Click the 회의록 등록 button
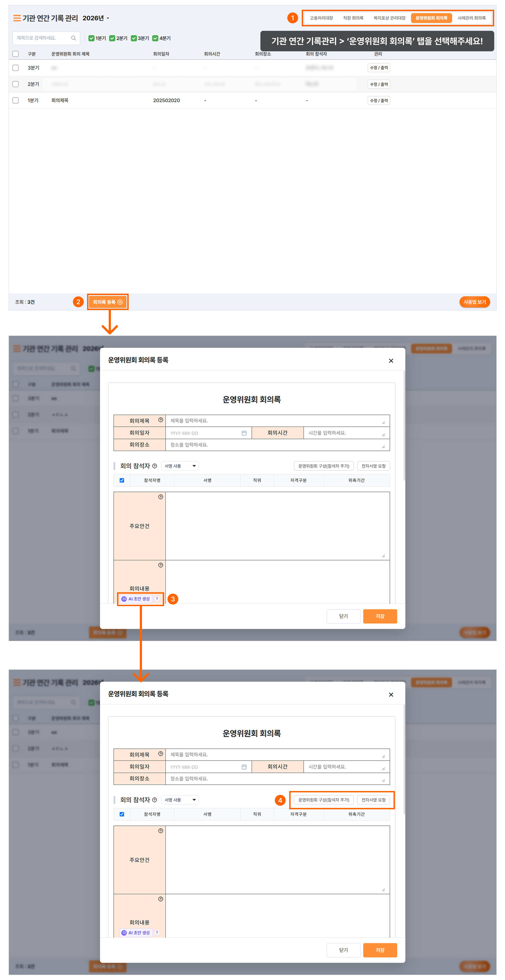The height and width of the screenshot is (980, 505). click(x=108, y=302)
